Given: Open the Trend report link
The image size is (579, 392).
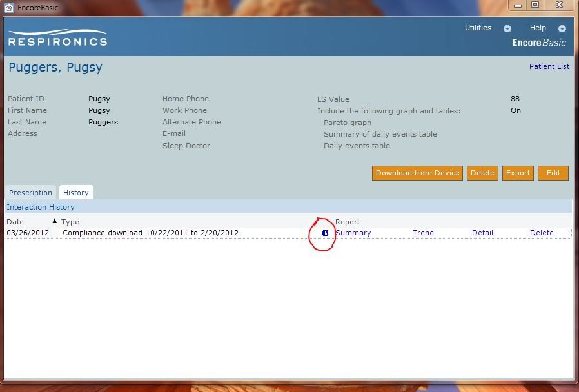Looking at the screenshot, I should coord(423,233).
